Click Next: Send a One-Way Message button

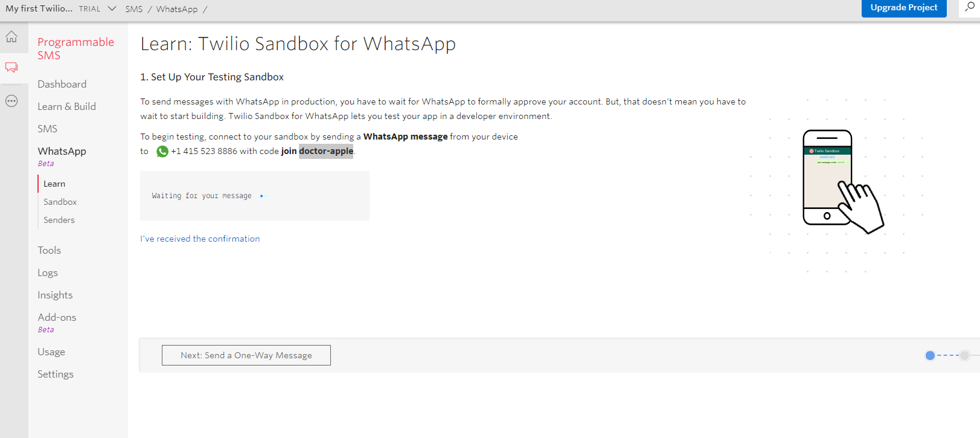(246, 355)
